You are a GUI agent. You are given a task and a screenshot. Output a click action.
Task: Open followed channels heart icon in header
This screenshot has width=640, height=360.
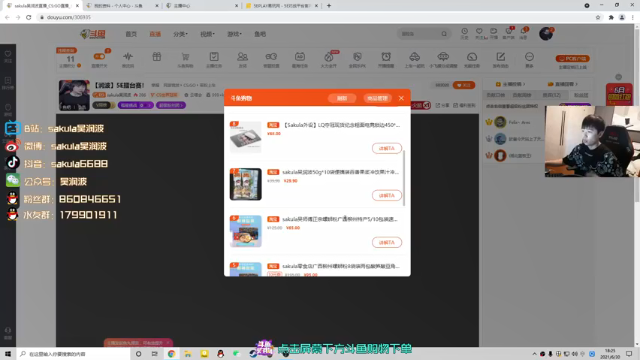pyautogui.click(x=479, y=31)
